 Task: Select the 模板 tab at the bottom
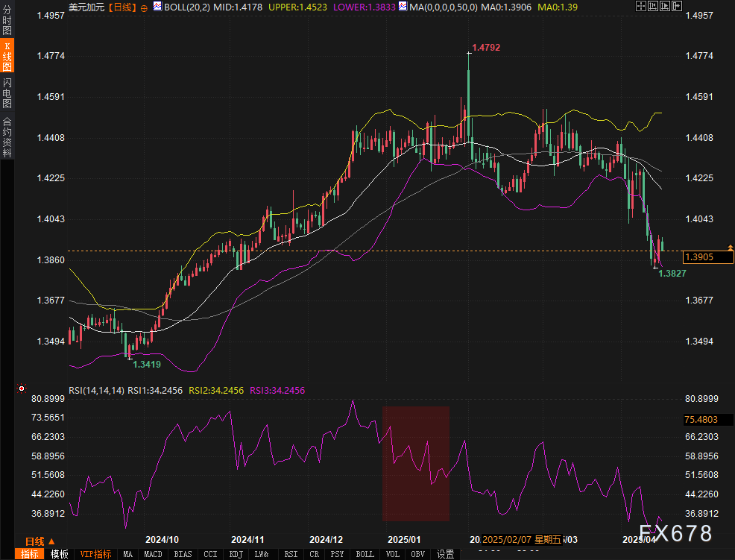tap(60, 554)
